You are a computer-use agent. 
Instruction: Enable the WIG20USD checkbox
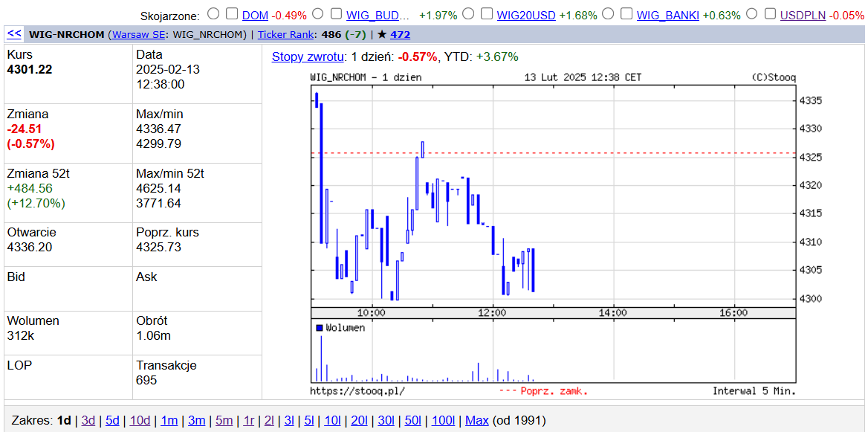point(486,13)
